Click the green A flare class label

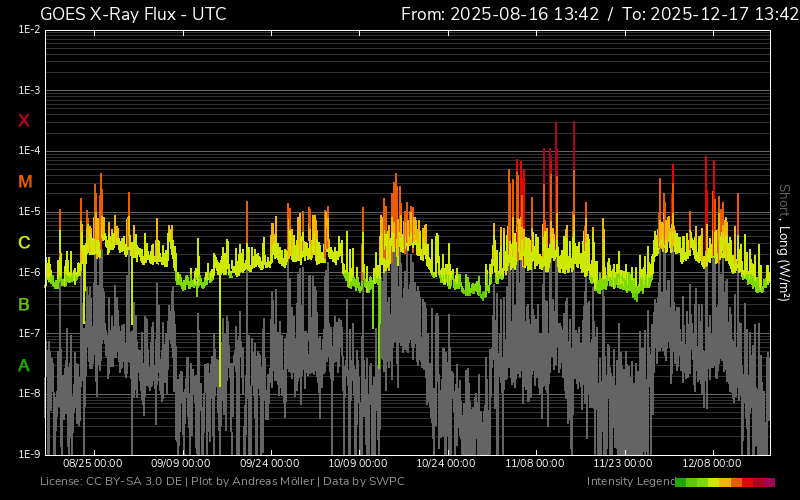click(x=24, y=366)
